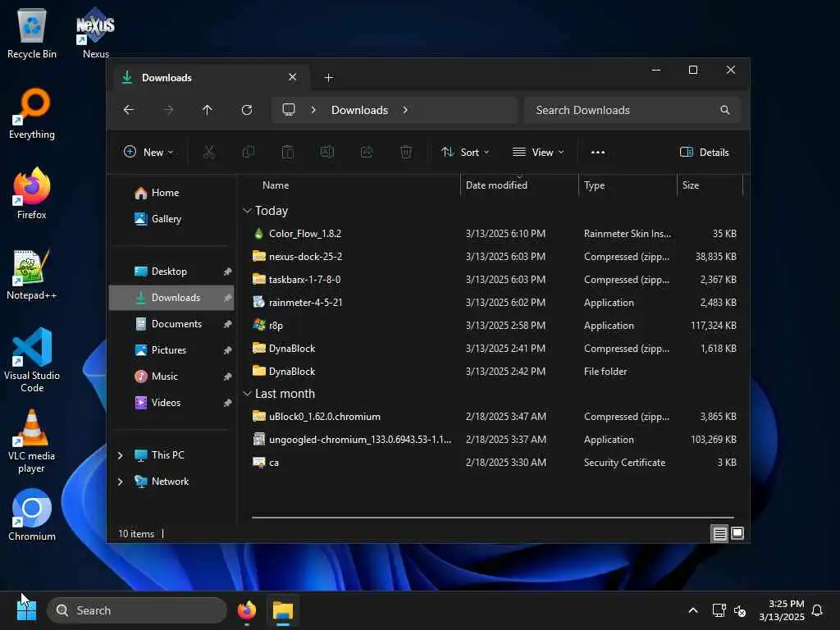Click the Paste clipboard icon

pos(288,152)
